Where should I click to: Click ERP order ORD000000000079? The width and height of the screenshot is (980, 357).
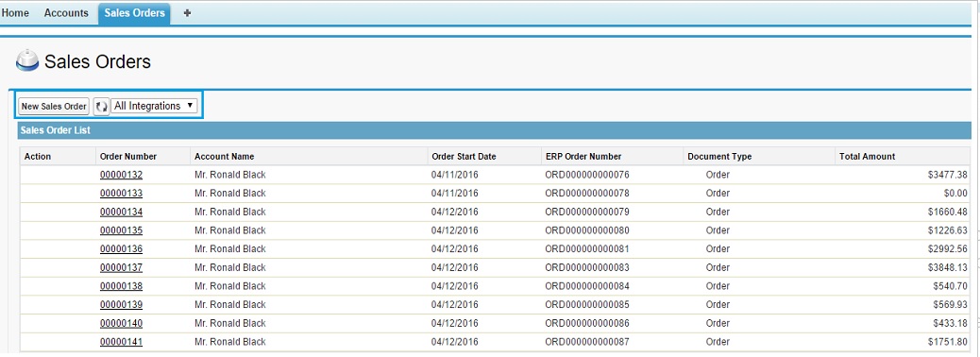587,212
